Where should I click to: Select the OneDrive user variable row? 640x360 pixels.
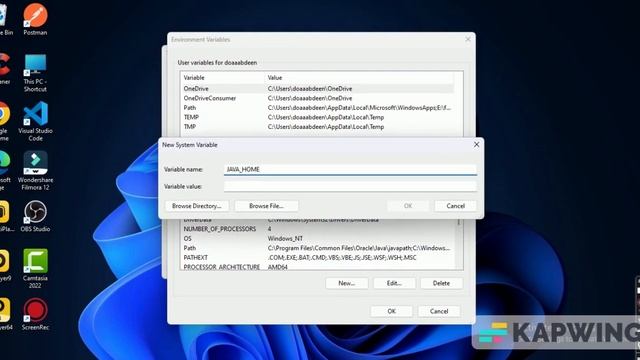pos(318,89)
